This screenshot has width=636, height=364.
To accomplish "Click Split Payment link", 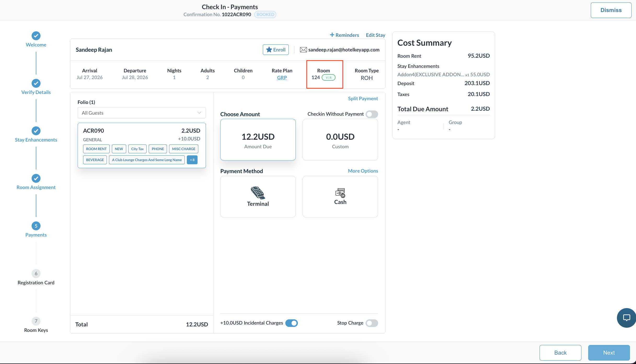I will click(363, 98).
